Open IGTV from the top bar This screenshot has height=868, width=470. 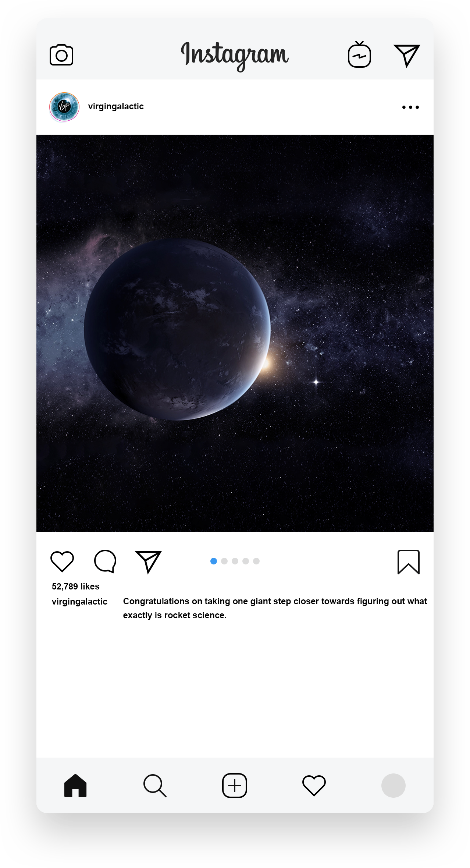(x=359, y=54)
